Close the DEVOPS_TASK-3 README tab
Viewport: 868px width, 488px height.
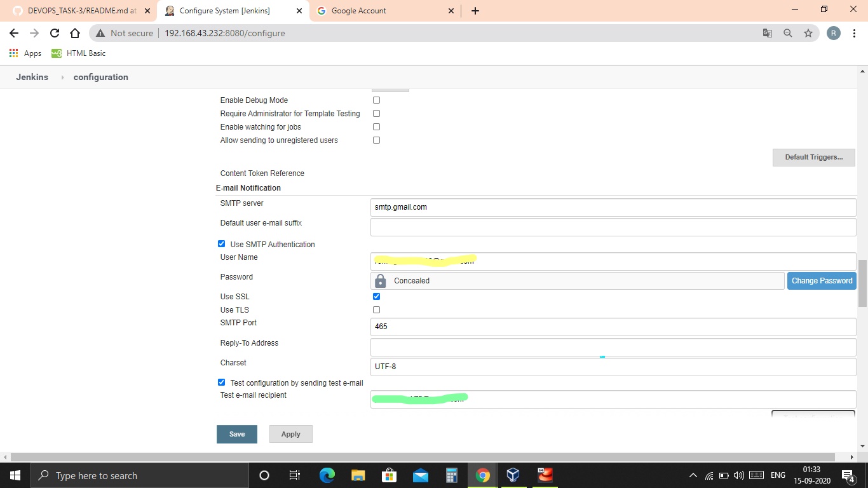pyautogui.click(x=147, y=11)
